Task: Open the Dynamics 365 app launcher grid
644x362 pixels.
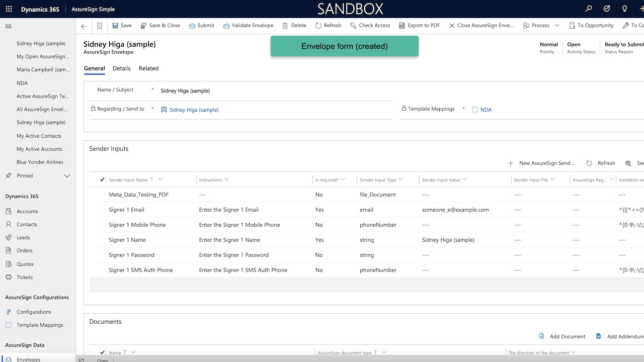Action: 9,9
